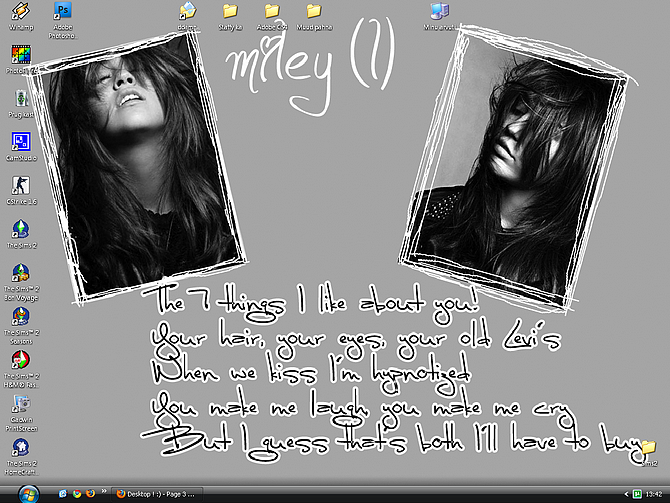Open the Muud pahna folder
Screen dimensions: 670x503
pyautogui.click(x=314, y=17)
